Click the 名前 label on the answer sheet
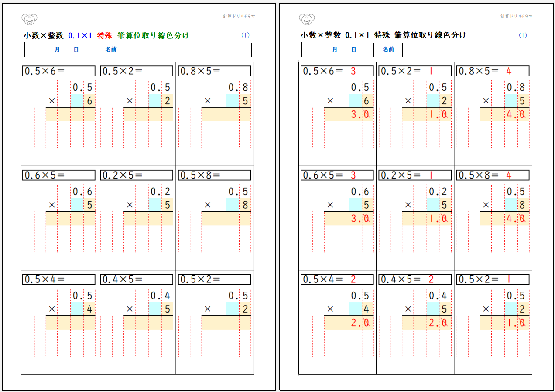555x392 pixels. [x=388, y=50]
